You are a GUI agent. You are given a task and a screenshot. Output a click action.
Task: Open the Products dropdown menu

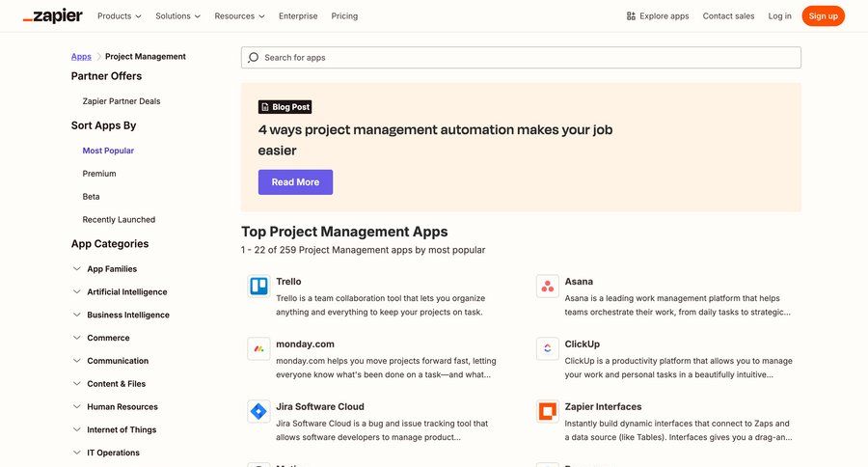point(119,16)
